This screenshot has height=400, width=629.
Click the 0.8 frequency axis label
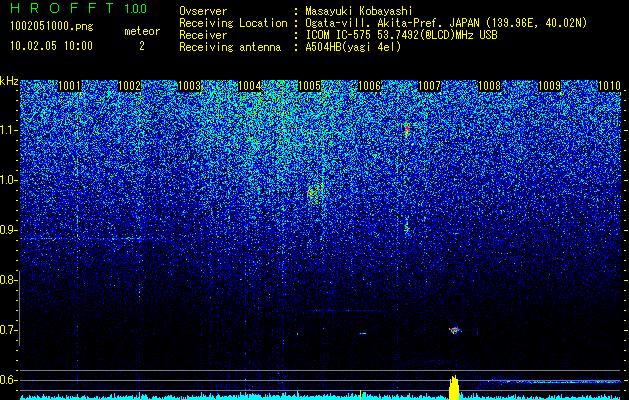point(8,280)
